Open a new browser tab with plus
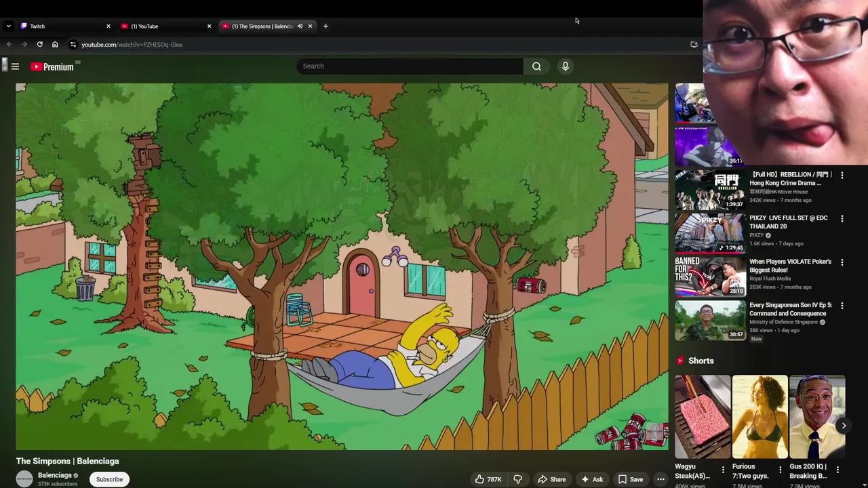The image size is (868, 488). click(325, 26)
